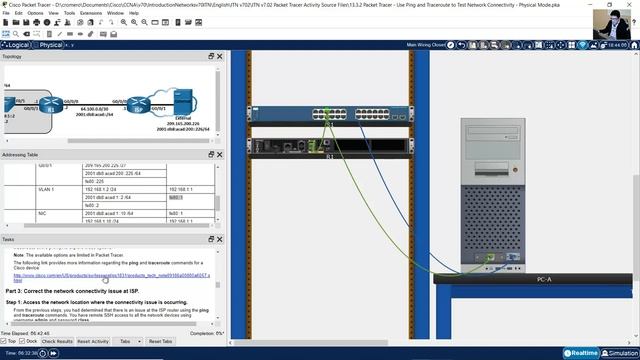Open the Options menu

(x=36, y=13)
